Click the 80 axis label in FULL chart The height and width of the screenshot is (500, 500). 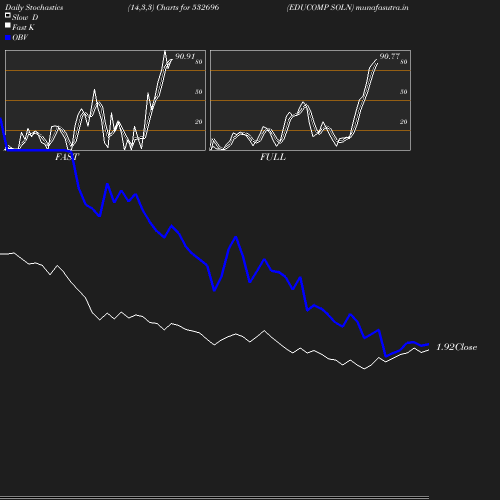403,62
